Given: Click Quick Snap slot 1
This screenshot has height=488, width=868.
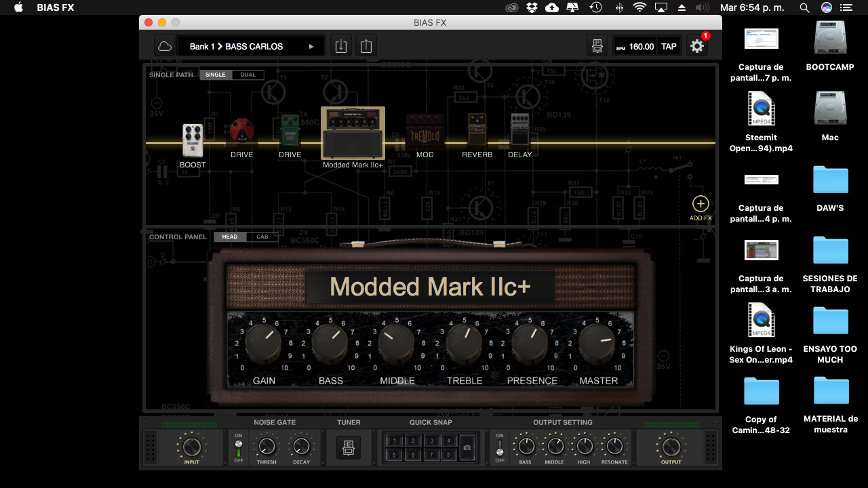Looking at the screenshot, I should [395, 441].
